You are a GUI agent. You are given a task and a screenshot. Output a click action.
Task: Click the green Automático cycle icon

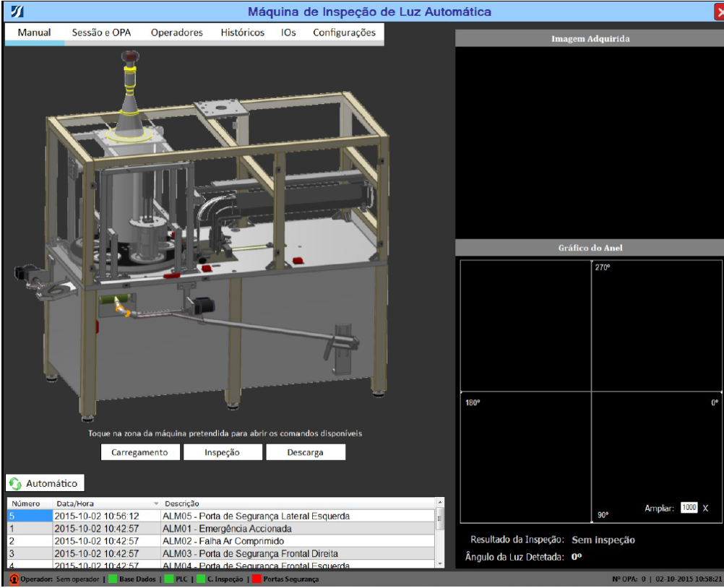pos(15,483)
